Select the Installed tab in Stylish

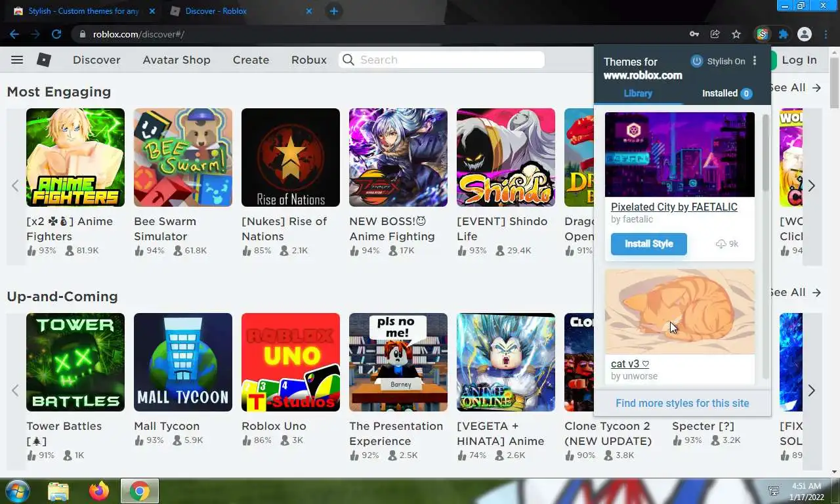point(726,93)
